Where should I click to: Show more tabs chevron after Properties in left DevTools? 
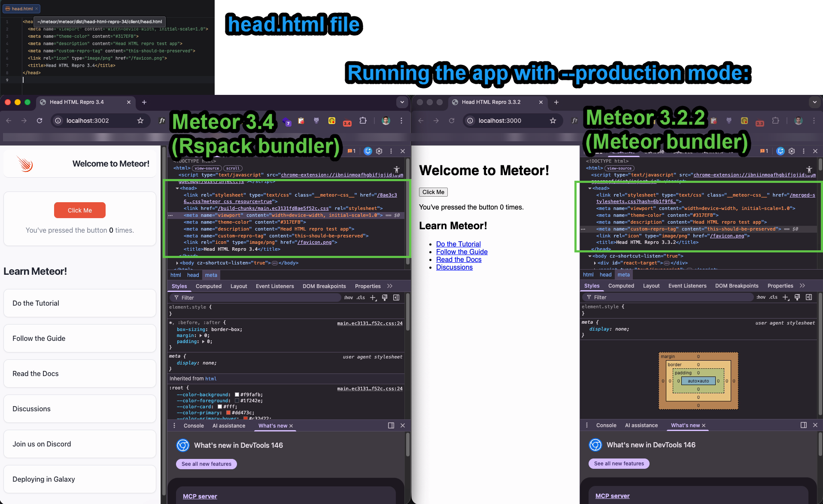click(x=390, y=286)
